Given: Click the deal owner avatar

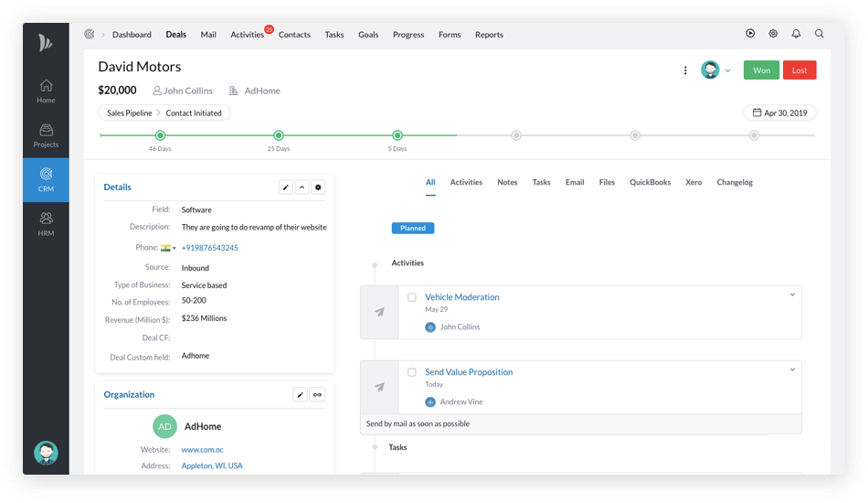Looking at the screenshot, I should pyautogui.click(x=710, y=70).
